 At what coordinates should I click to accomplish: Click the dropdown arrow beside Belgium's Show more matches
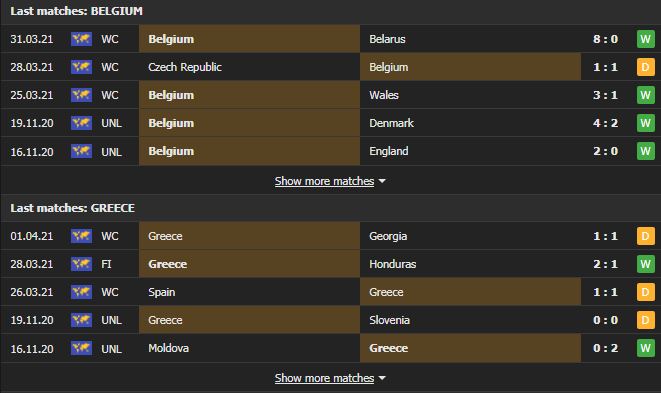tap(382, 181)
